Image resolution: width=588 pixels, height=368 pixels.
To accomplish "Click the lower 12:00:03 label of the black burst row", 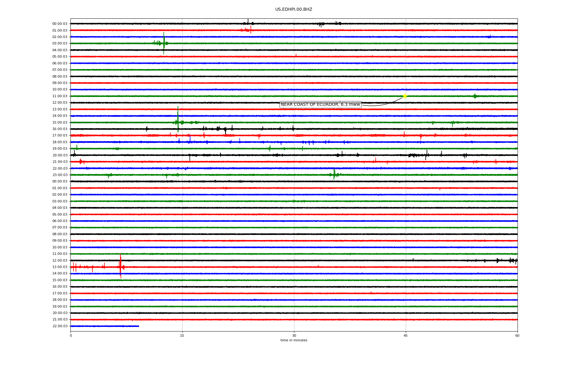I will (60, 261).
